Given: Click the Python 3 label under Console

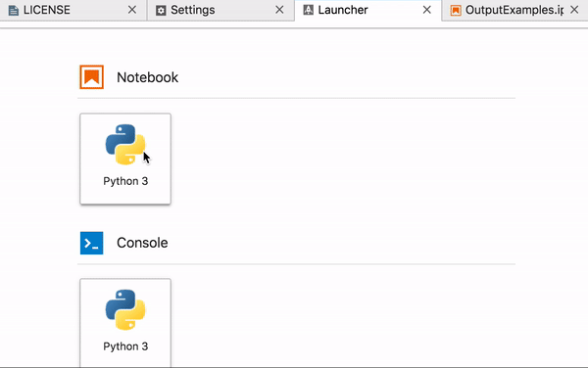Looking at the screenshot, I should pyautogui.click(x=125, y=346).
